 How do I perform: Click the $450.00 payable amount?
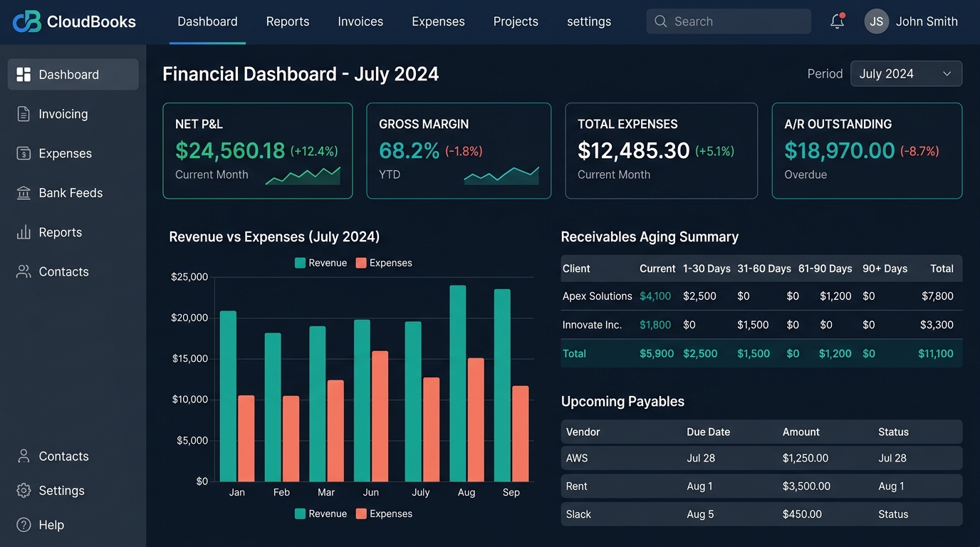[x=802, y=514]
